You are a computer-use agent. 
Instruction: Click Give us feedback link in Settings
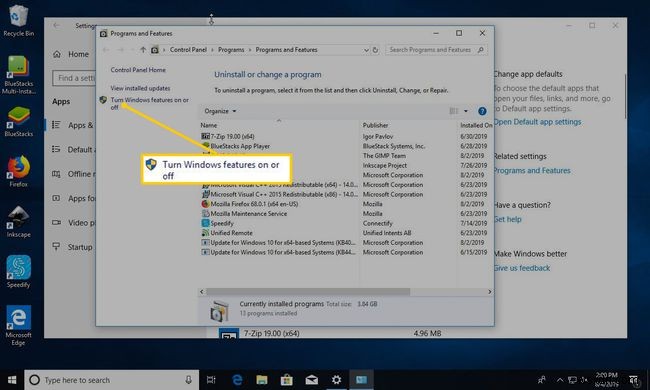(x=522, y=268)
